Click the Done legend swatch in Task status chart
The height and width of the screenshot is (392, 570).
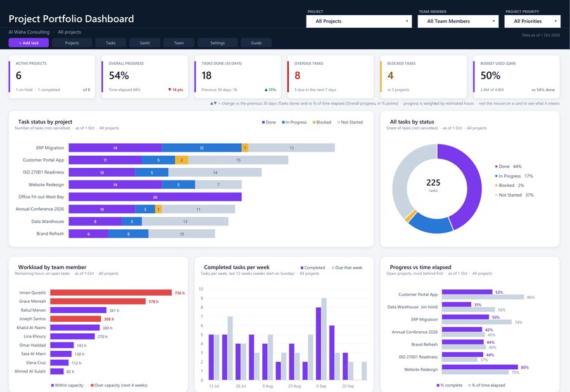[263, 122]
